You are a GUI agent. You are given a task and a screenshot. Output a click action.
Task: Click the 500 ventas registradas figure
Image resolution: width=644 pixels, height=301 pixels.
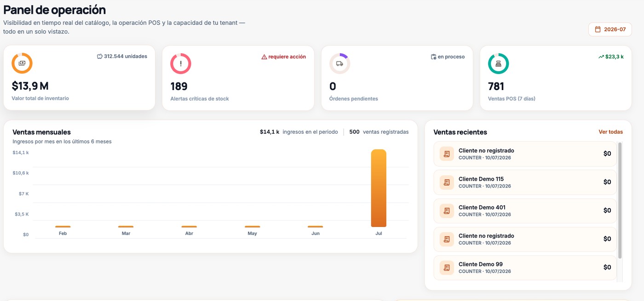coord(379,132)
